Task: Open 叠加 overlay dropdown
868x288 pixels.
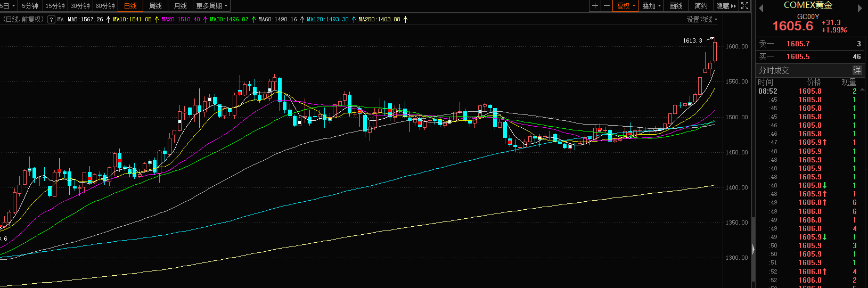Action: 651,6
